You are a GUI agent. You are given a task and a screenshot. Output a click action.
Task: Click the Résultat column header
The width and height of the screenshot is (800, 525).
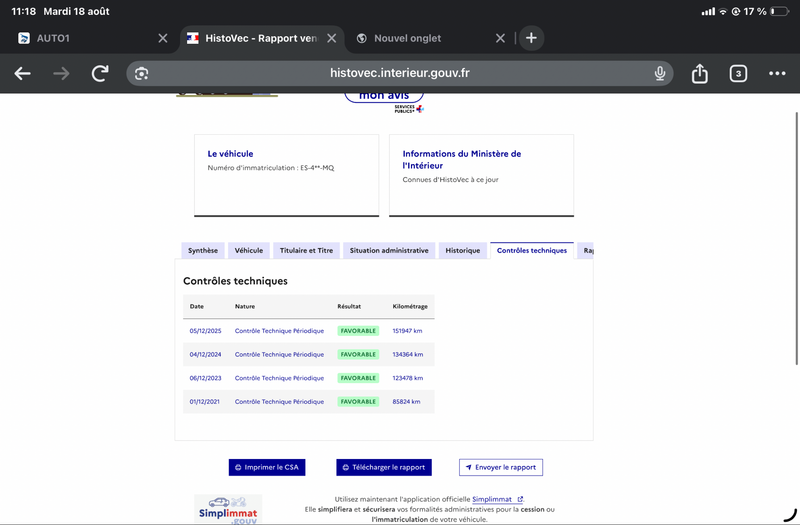point(349,307)
